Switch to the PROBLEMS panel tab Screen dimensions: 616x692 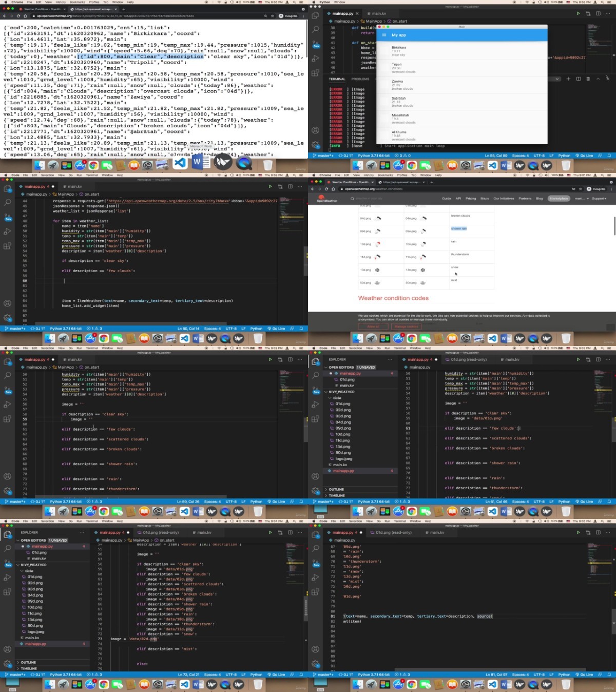(360, 79)
